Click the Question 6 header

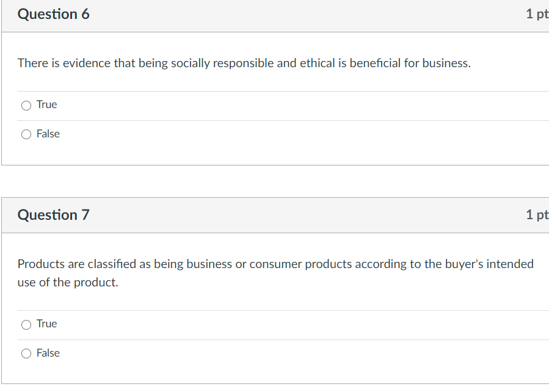point(54,14)
